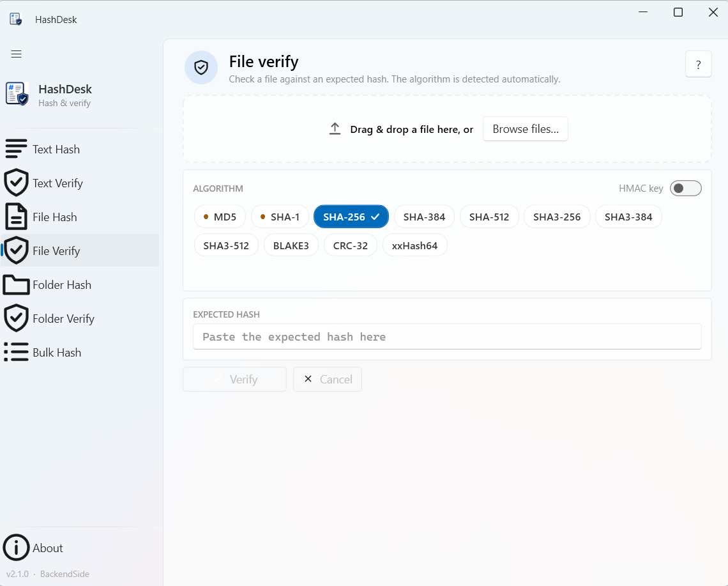
Task: Click the upload arrow icon
Action: pos(335,128)
